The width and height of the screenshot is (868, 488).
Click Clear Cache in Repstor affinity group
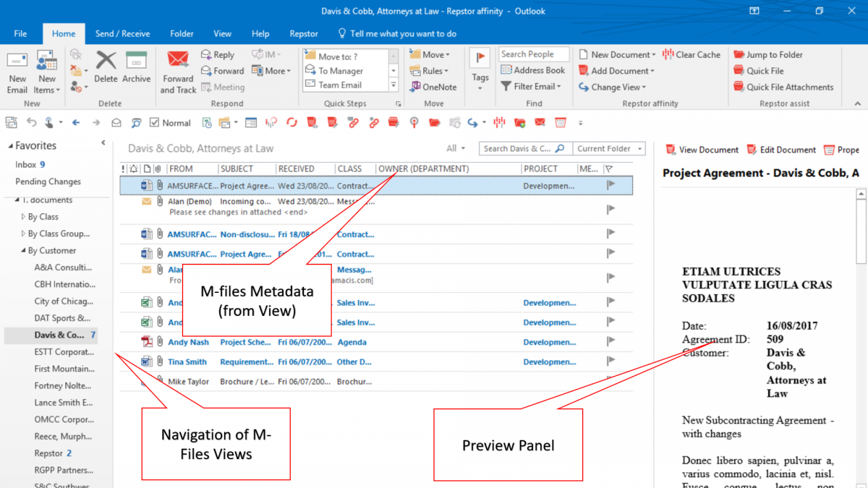(x=692, y=54)
